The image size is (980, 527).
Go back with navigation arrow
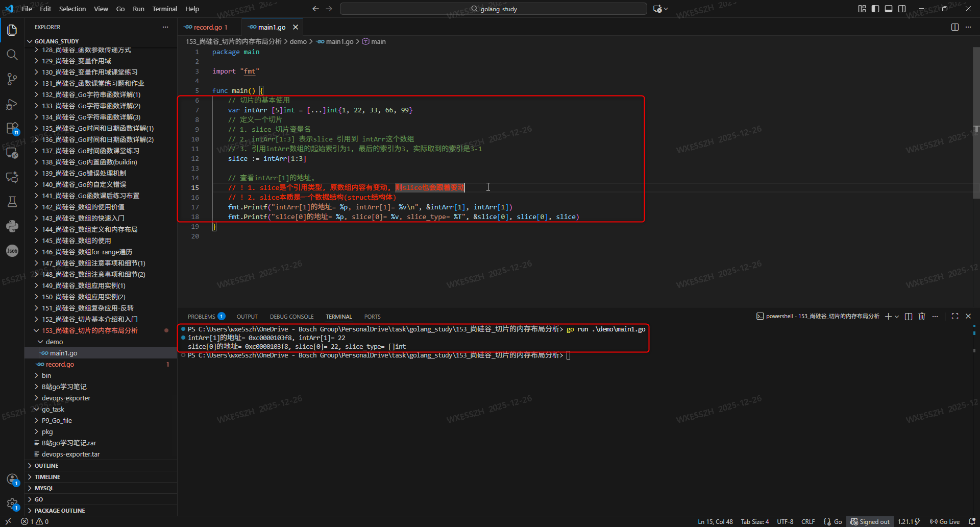pos(315,9)
